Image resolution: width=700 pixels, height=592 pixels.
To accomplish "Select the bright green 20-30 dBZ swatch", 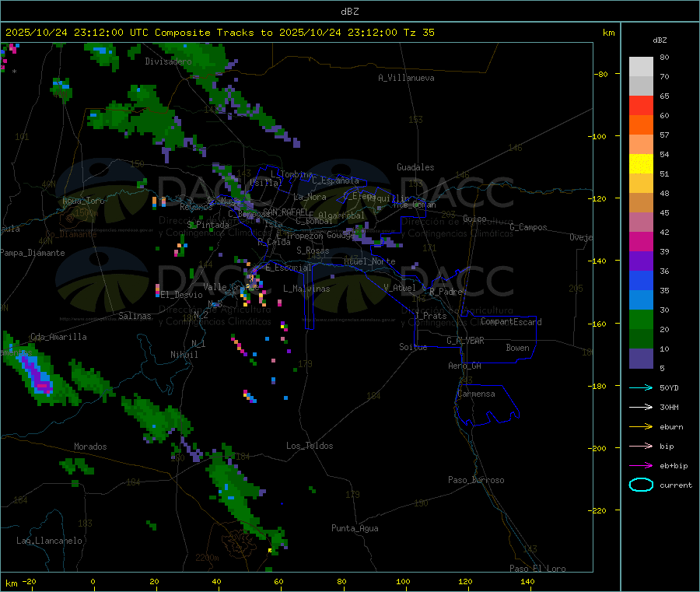I will click(x=641, y=319).
